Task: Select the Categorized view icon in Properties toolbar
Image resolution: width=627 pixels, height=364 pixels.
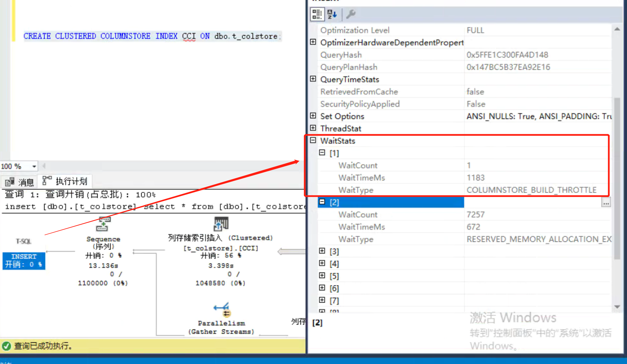Action: click(x=317, y=14)
